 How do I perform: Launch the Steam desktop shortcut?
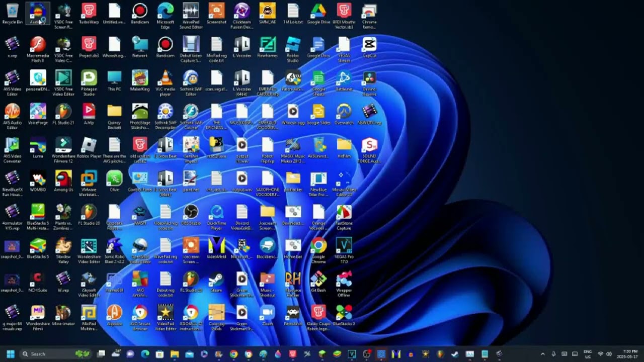click(216, 282)
